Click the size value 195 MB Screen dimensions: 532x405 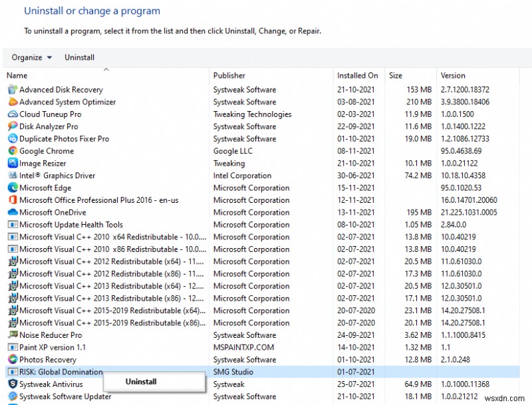[x=419, y=212]
